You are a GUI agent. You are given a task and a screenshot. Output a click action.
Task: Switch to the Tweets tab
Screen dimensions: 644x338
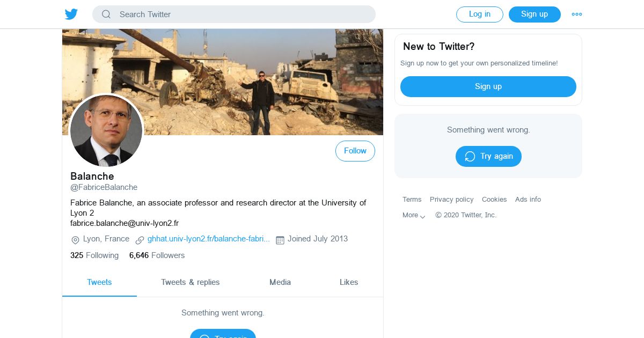[x=99, y=282]
